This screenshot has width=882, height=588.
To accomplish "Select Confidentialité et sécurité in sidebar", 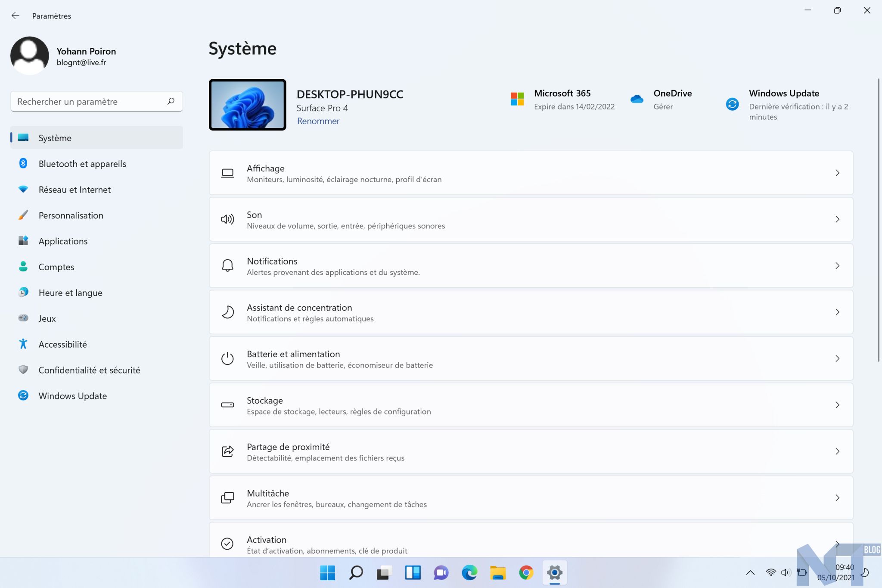I will tap(89, 370).
